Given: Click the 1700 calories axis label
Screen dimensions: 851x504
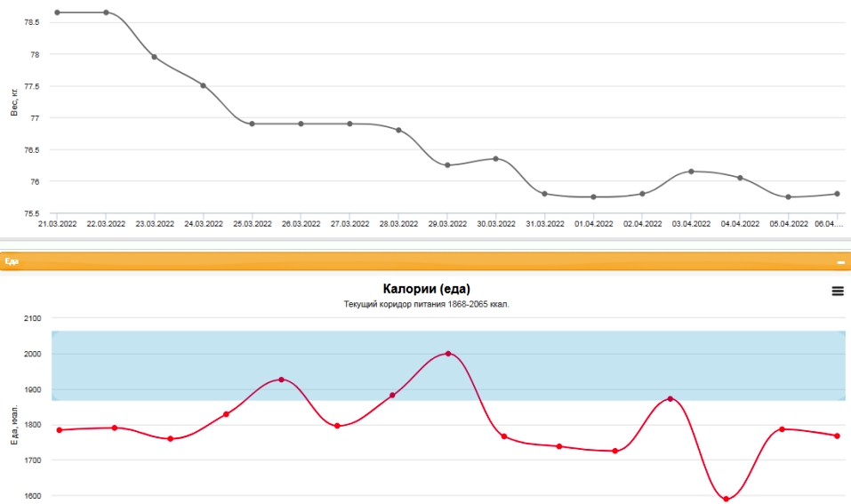Looking at the screenshot, I should pos(33,460).
